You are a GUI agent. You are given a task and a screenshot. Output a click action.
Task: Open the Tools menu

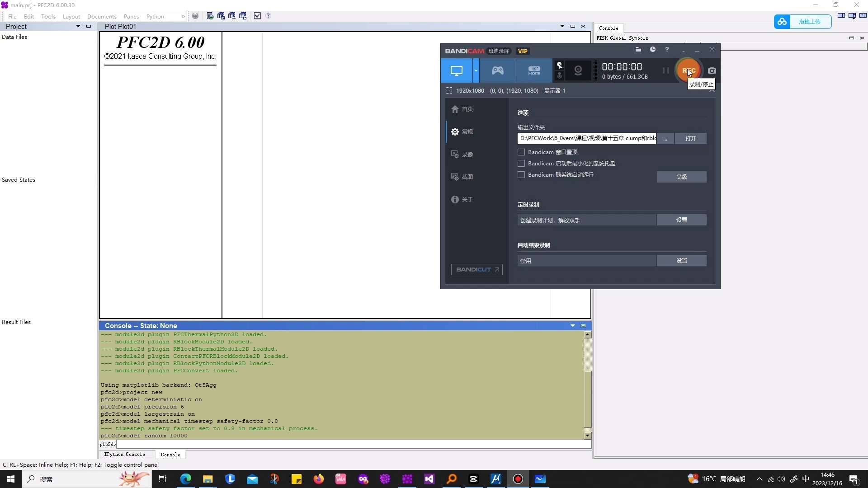pos(48,16)
